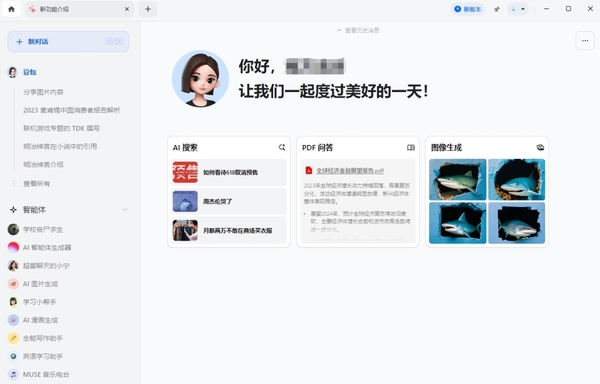Click the 学习小帮手 avatar icon
The width and height of the screenshot is (600, 384).
[x=13, y=302]
